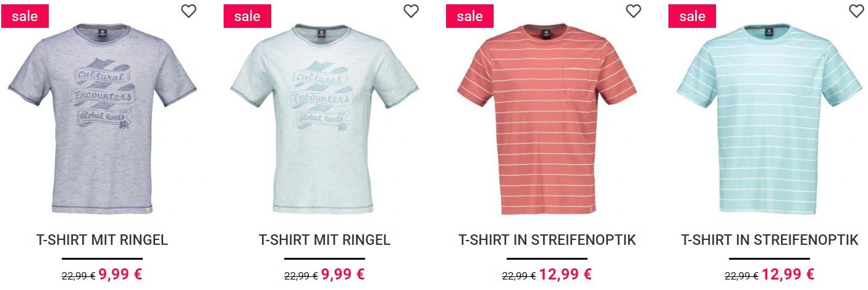868x290 pixels.
Task: Open second T-SHIRT MIT RINGEL title link
Action: 324,240
